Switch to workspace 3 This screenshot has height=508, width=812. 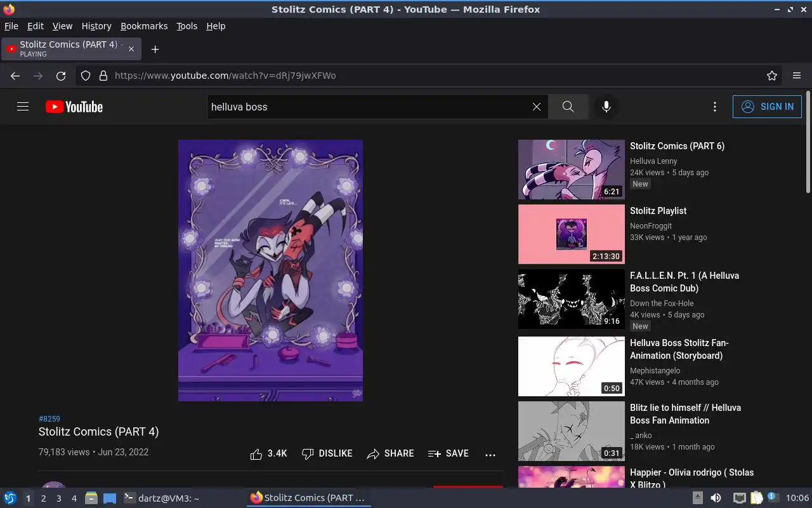58,498
